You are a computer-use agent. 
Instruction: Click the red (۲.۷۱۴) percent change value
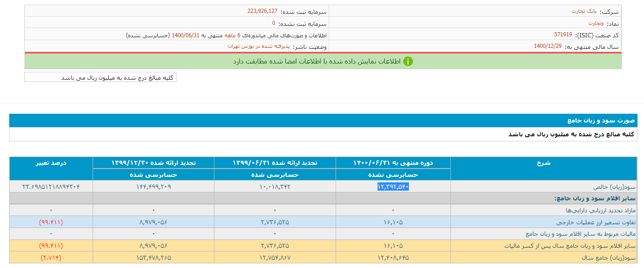(51, 257)
